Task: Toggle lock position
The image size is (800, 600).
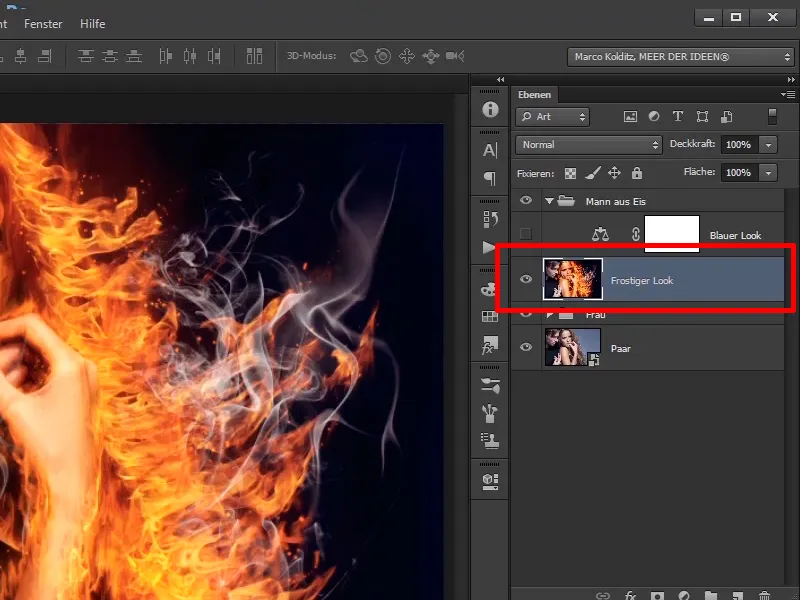Action: [x=614, y=173]
